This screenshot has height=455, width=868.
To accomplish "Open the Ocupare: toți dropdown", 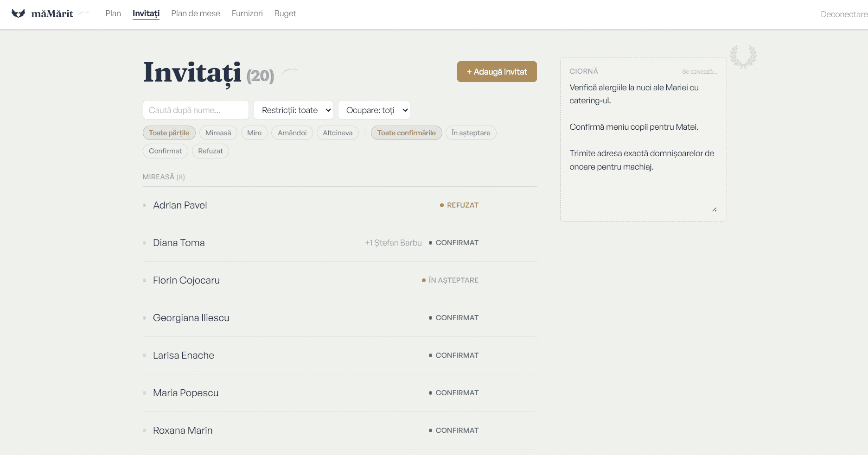I will 374,110.
